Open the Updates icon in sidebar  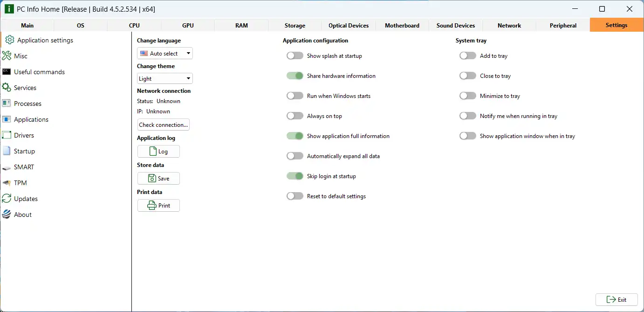coord(7,199)
